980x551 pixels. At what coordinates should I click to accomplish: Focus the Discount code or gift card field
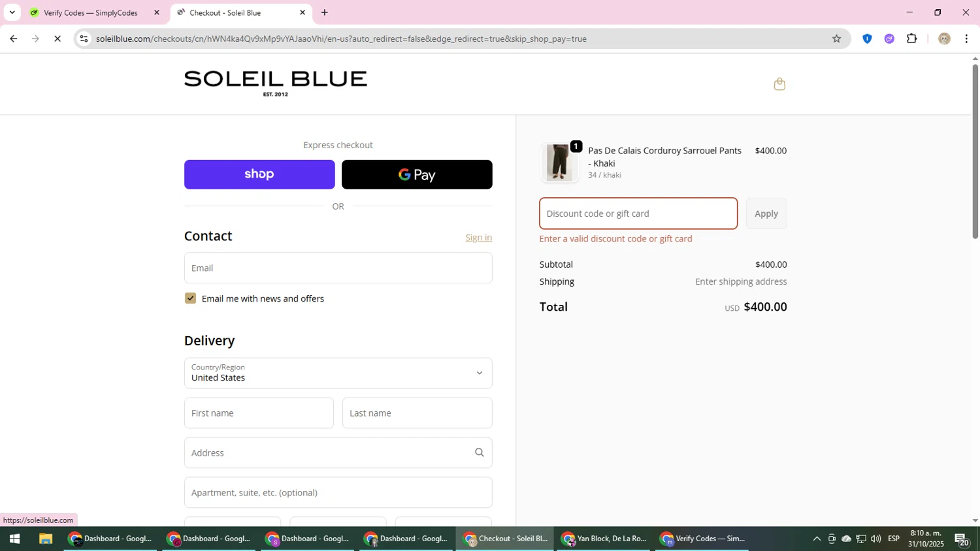click(x=638, y=213)
